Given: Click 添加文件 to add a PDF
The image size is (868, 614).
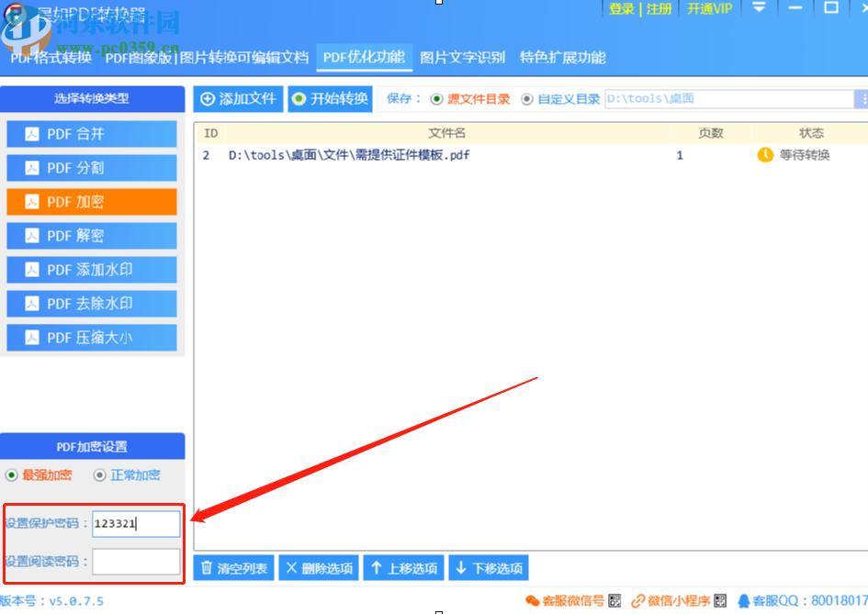Looking at the screenshot, I should coord(238,98).
